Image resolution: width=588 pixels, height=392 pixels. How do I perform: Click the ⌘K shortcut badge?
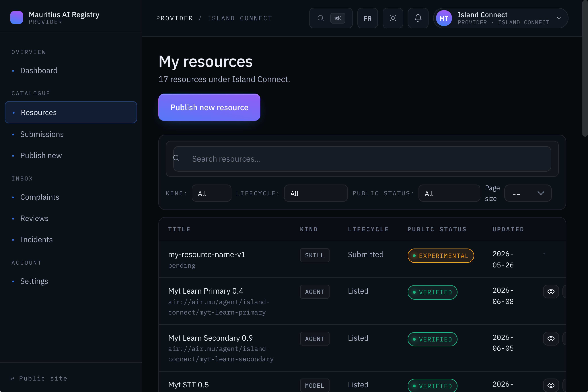click(338, 18)
